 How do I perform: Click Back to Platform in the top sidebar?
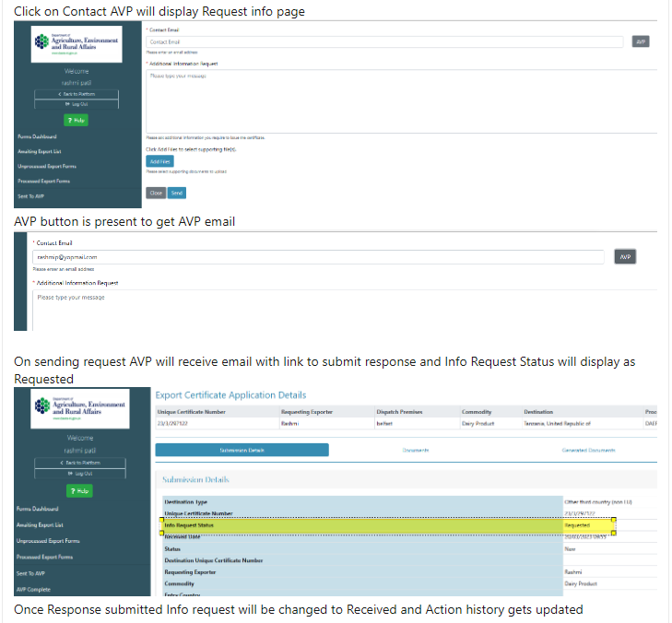(76, 94)
